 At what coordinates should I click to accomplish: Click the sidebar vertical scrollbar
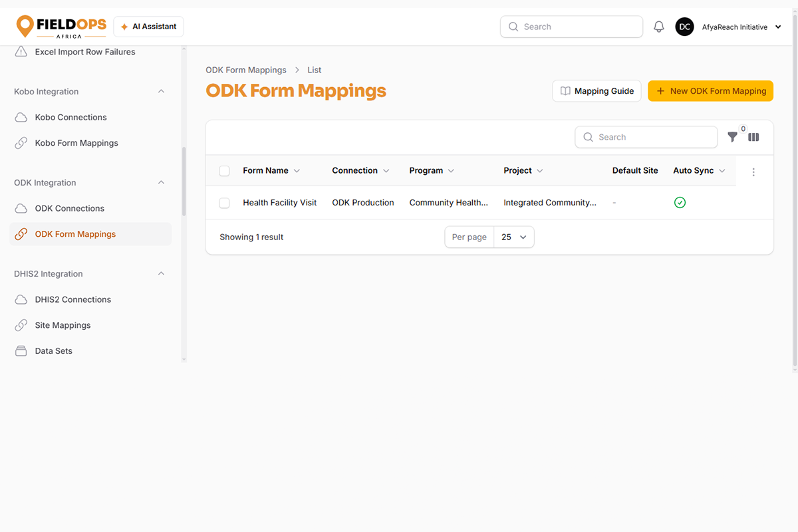pos(184,182)
